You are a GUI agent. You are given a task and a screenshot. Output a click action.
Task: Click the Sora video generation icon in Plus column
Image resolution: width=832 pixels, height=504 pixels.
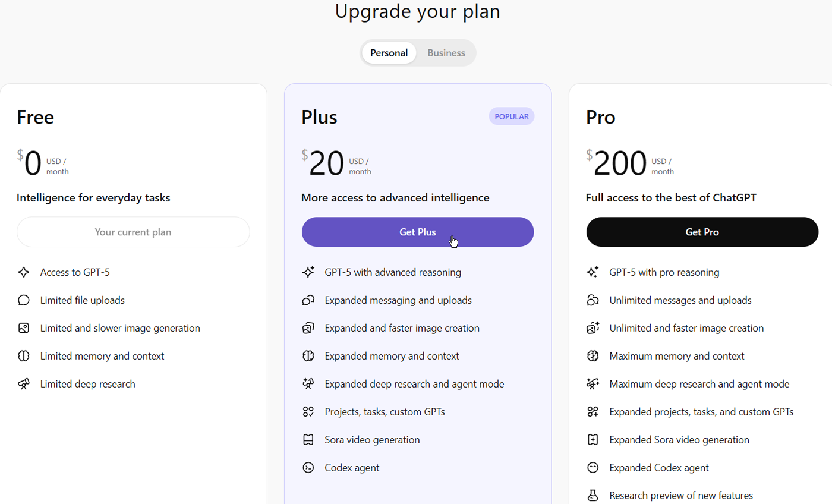pyautogui.click(x=308, y=439)
